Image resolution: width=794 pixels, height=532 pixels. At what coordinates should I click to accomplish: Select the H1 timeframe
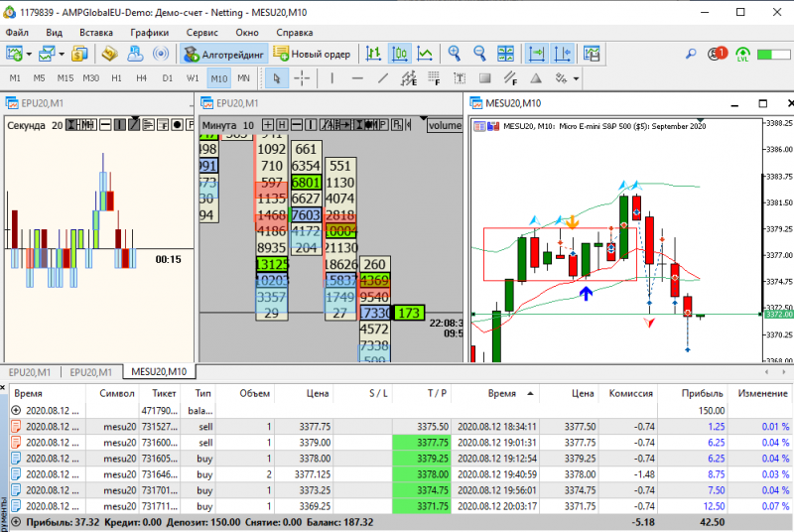click(x=116, y=78)
